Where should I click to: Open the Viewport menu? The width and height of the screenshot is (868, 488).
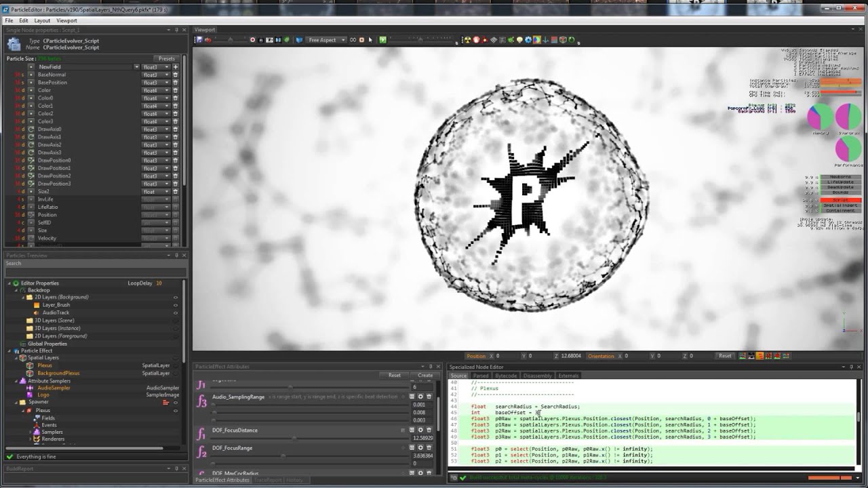(x=66, y=20)
